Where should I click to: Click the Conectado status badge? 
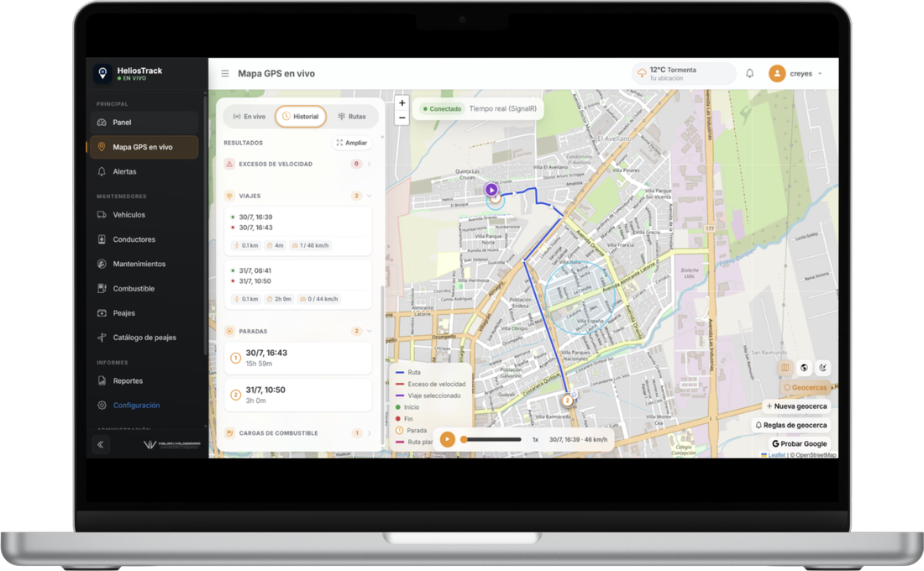[x=442, y=109]
